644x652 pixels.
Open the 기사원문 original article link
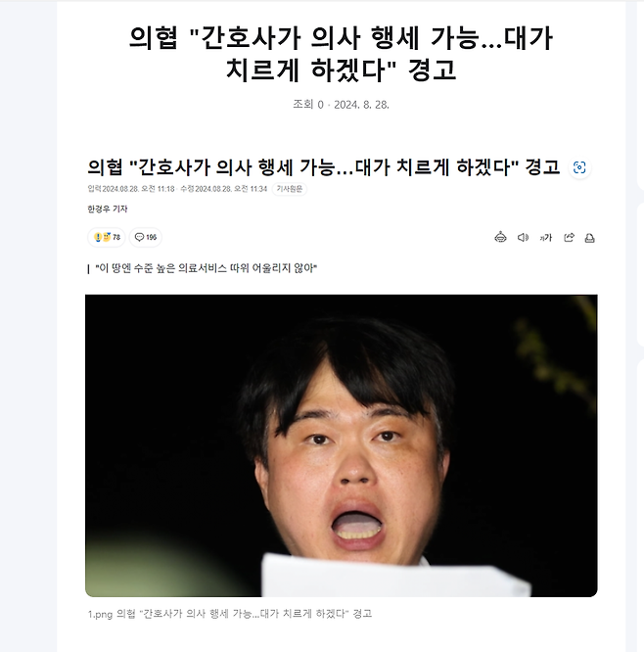tap(290, 189)
